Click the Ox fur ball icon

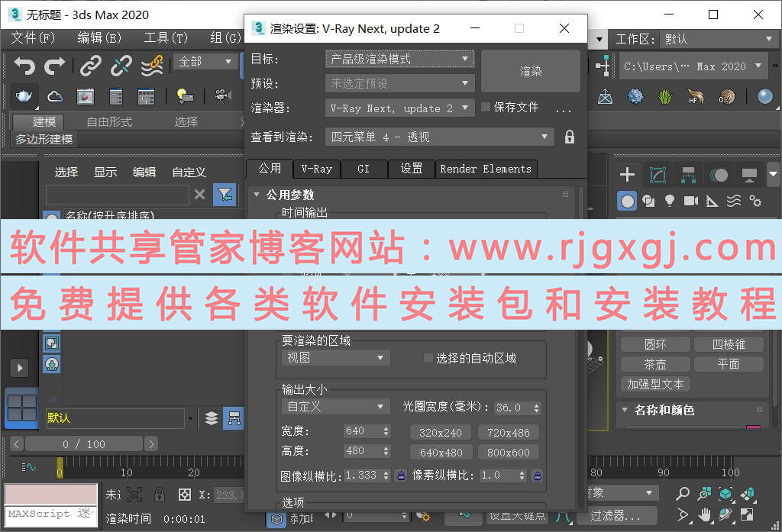(727, 96)
